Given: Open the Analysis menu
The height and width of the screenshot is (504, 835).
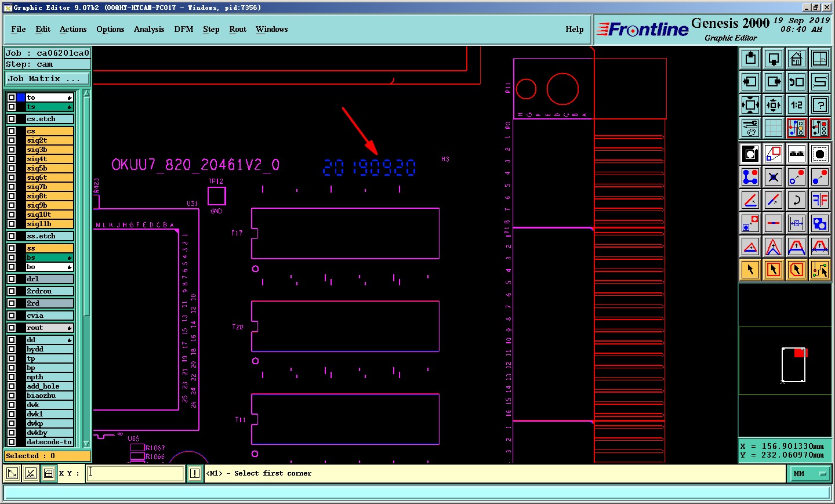Looking at the screenshot, I should pyautogui.click(x=149, y=29).
